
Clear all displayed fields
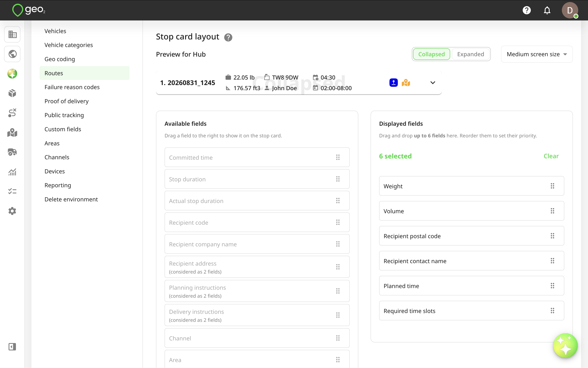551,156
